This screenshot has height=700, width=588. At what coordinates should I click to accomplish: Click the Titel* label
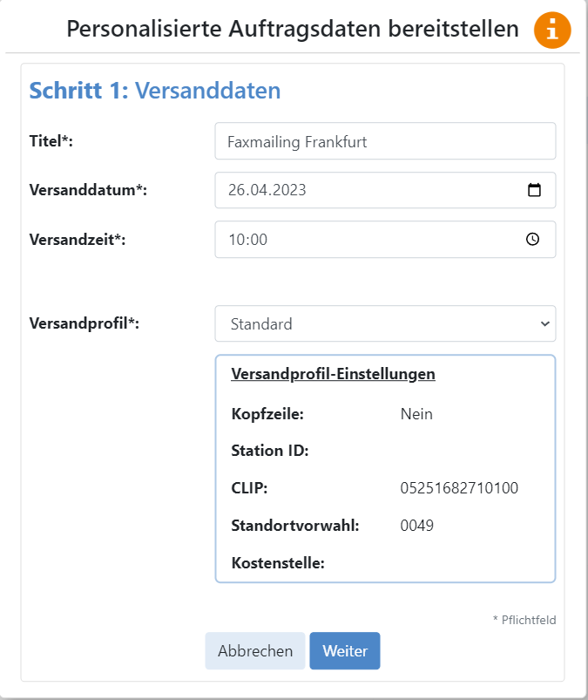pos(51,141)
